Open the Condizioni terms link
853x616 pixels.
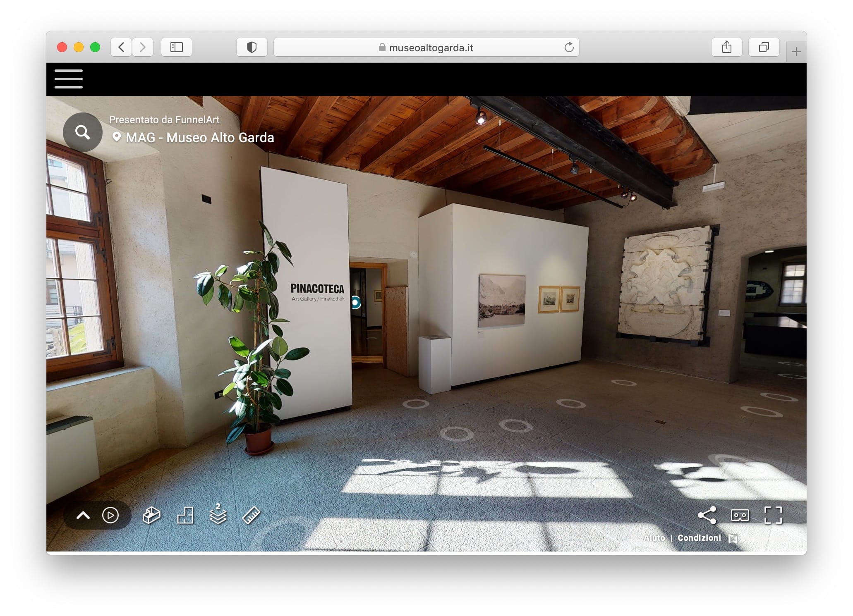click(x=699, y=538)
